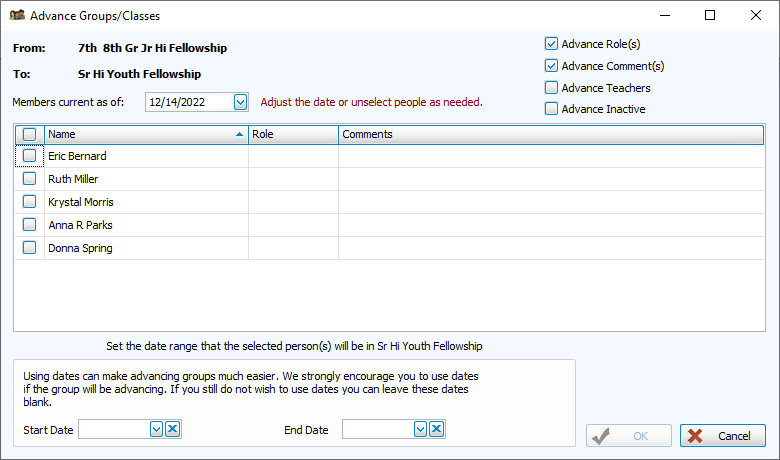Select Donna Spring's checkbox
This screenshot has width=780, height=460.
tap(29, 248)
